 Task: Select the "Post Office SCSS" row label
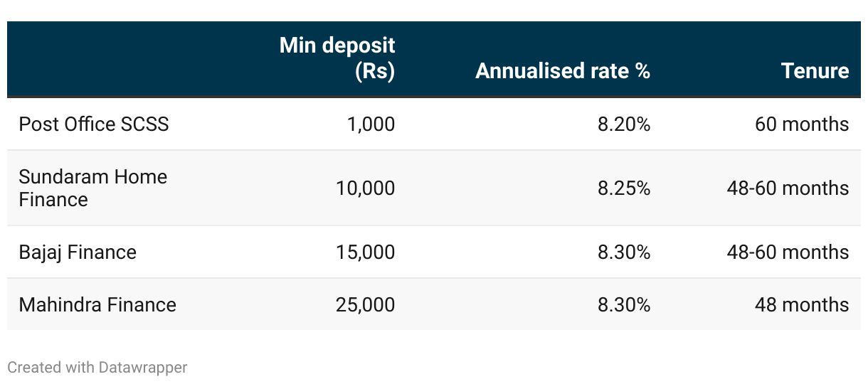coord(94,124)
